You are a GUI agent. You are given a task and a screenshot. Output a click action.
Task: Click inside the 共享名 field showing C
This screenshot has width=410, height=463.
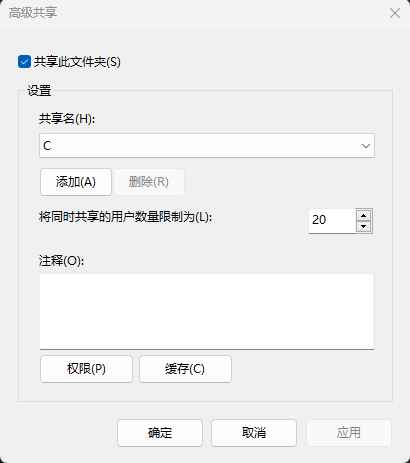207,146
